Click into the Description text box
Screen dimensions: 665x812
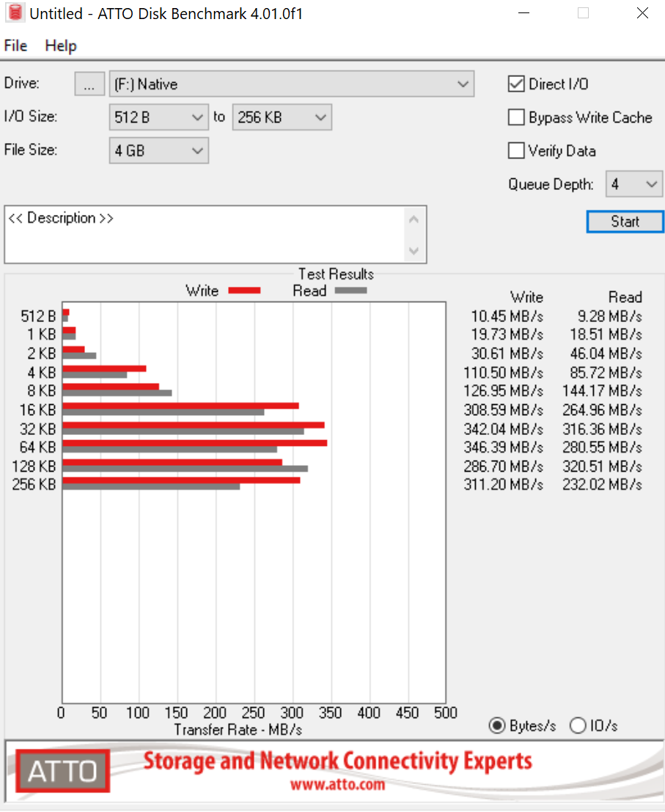pos(205,235)
